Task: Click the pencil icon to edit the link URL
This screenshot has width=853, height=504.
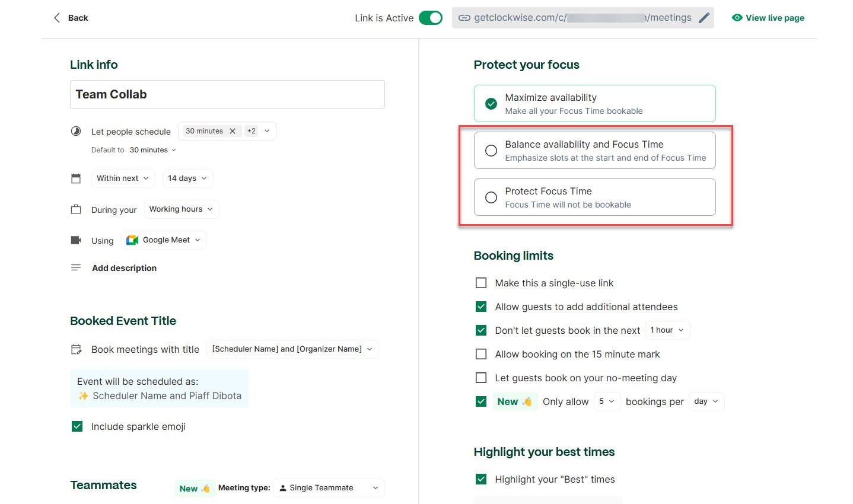Action: (704, 17)
